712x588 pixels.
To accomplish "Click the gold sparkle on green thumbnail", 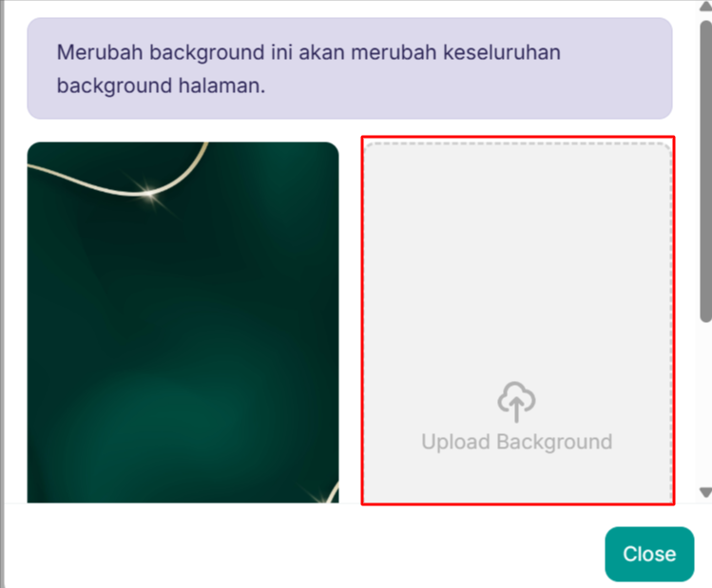I will [147, 193].
